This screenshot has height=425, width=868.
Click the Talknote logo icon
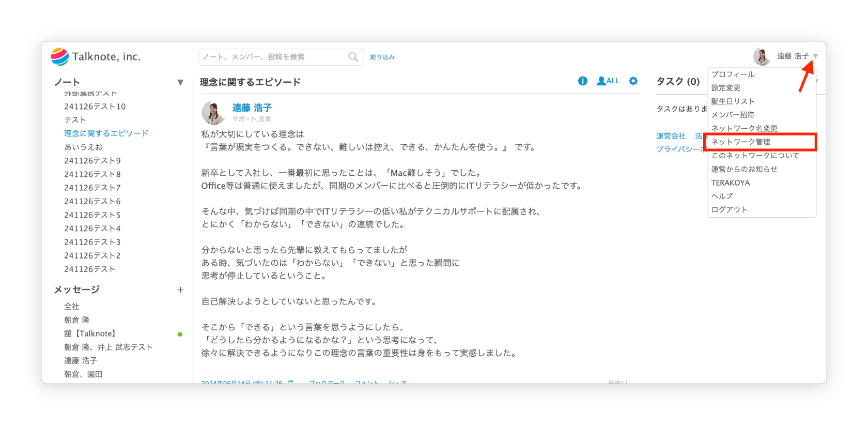(60, 56)
